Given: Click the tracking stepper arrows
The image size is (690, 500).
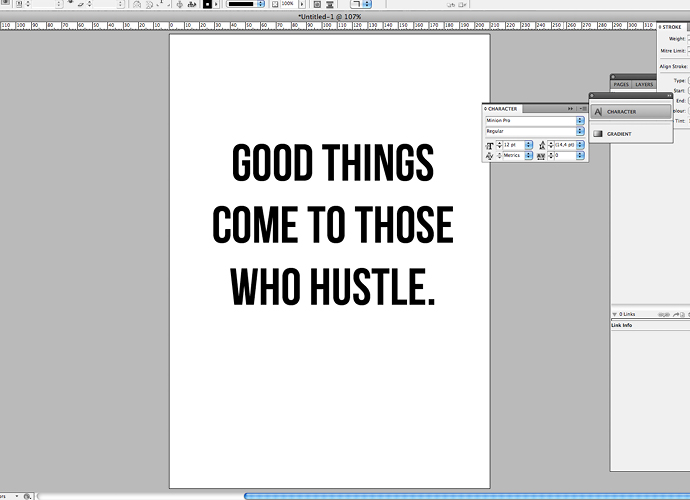Looking at the screenshot, I should tap(551, 155).
